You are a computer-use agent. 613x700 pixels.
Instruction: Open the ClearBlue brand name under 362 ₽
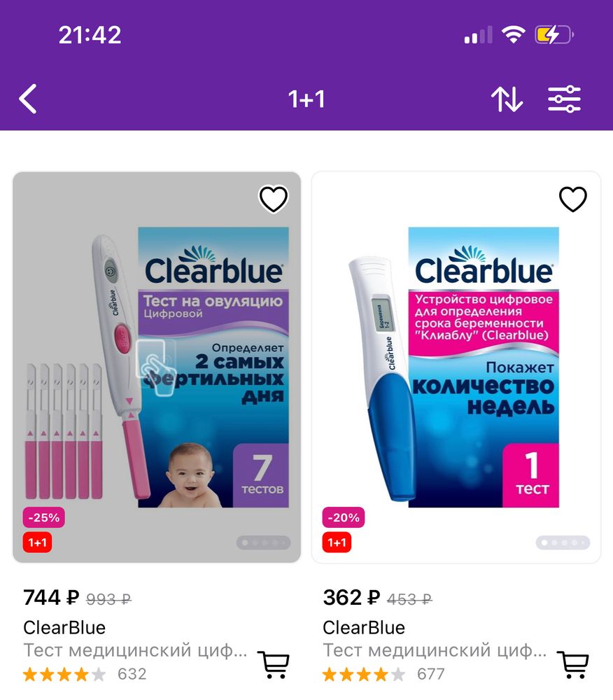pyautogui.click(x=364, y=628)
